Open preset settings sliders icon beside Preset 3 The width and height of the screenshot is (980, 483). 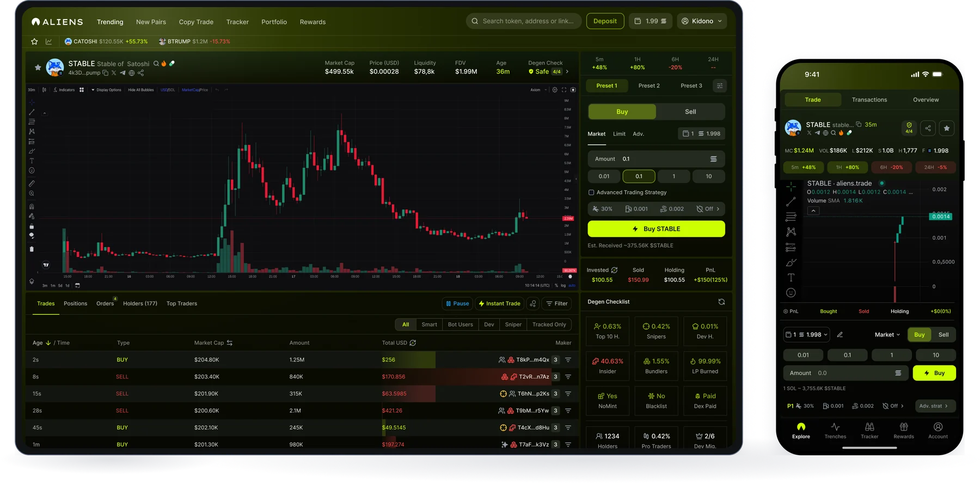[x=720, y=85]
